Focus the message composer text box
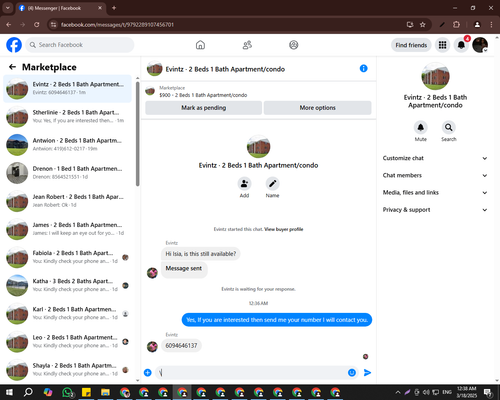Screen dimensions: 500x400 point(251,373)
